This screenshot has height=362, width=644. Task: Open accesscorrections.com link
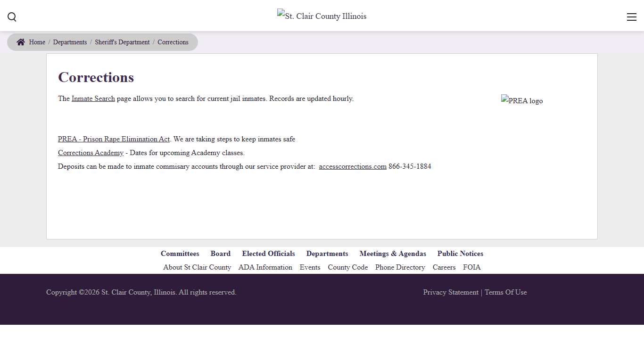pos(353,166)
